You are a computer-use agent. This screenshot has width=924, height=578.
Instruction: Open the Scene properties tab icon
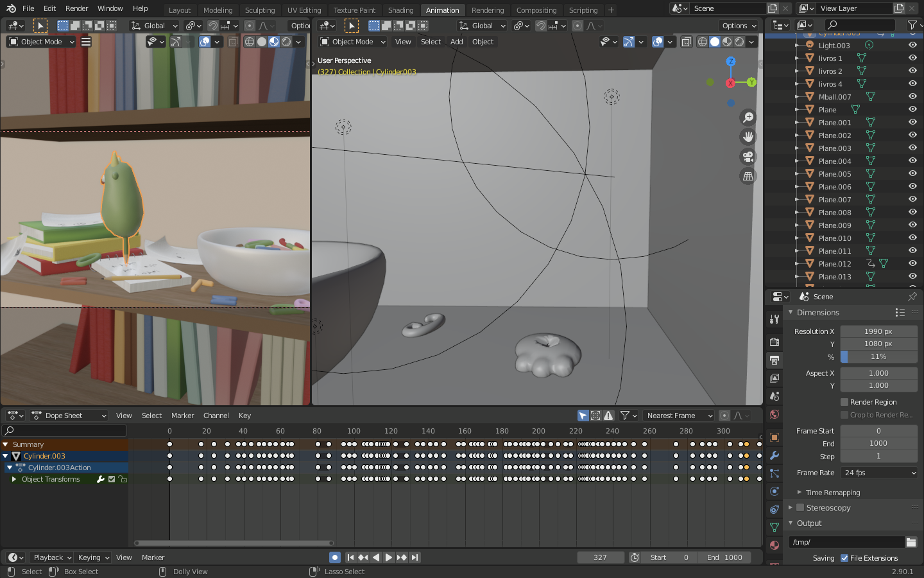click(x=774, y=396)
